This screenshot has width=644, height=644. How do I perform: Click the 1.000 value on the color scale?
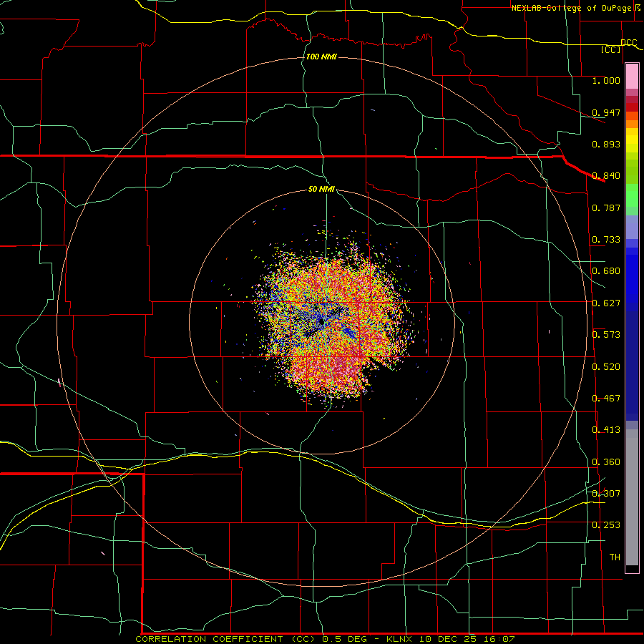[606, 81]
